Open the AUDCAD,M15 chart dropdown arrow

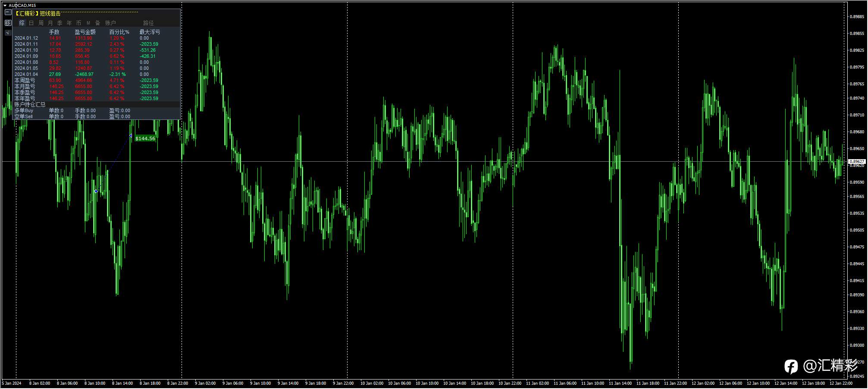point(5,5)
